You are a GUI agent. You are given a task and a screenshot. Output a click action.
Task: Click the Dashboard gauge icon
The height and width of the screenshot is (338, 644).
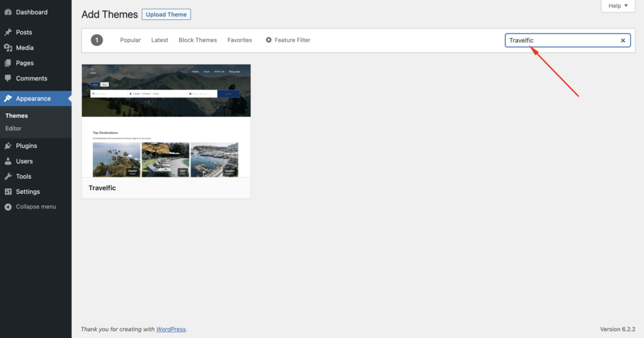tap(8, 13)
